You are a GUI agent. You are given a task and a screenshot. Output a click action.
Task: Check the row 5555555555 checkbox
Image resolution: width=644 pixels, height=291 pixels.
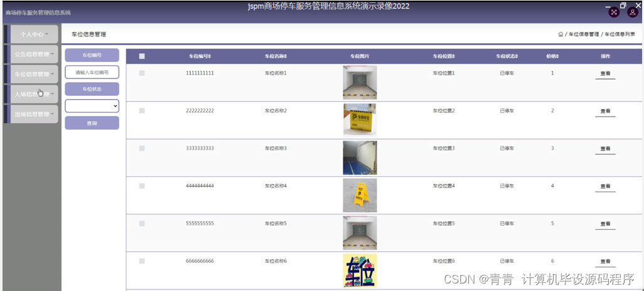point(142,223)
